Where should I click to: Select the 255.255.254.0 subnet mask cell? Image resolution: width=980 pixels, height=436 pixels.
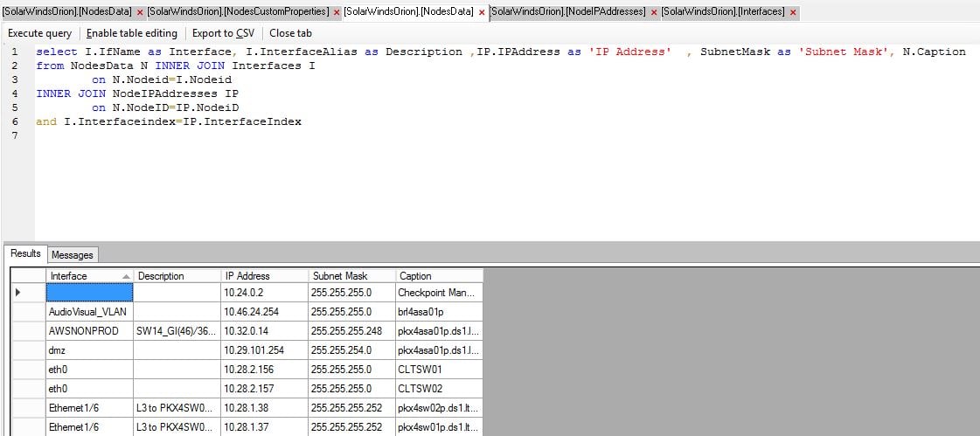pos(352,350)
